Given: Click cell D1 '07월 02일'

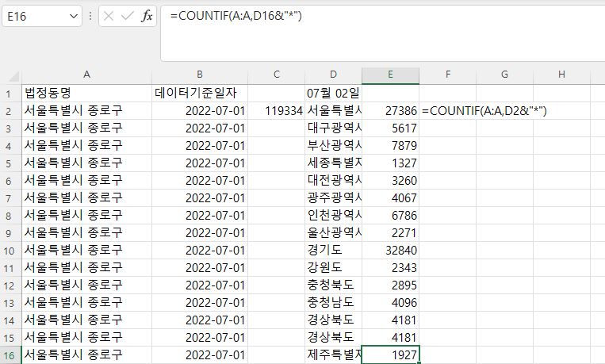Looking at the screenshot, I should 333,93.
